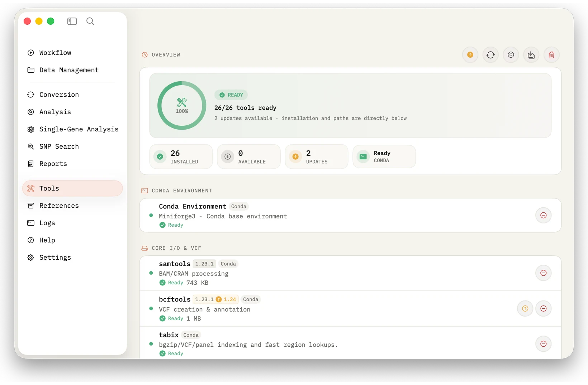
Task: Click the download arrow icon on Available card
Action: 228,157
